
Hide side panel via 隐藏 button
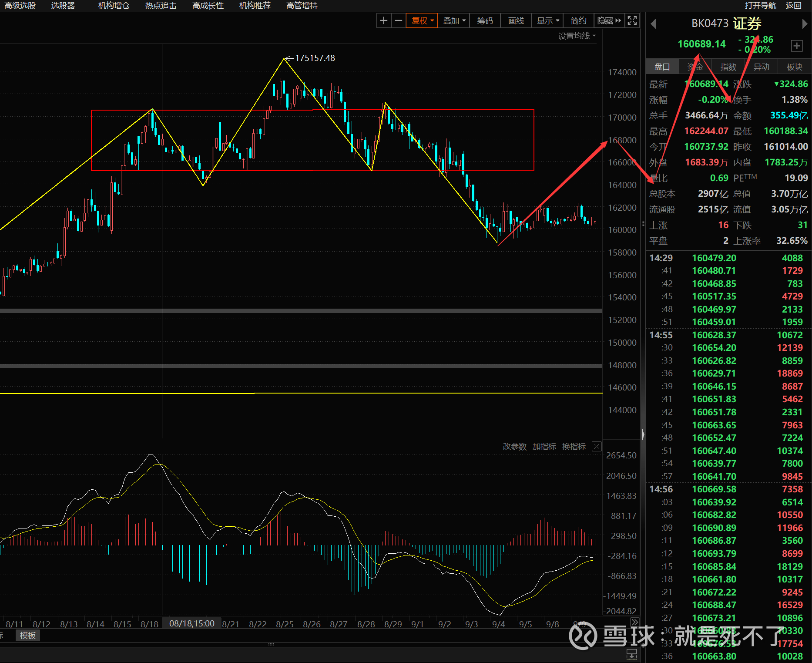[x=609, y=20]
